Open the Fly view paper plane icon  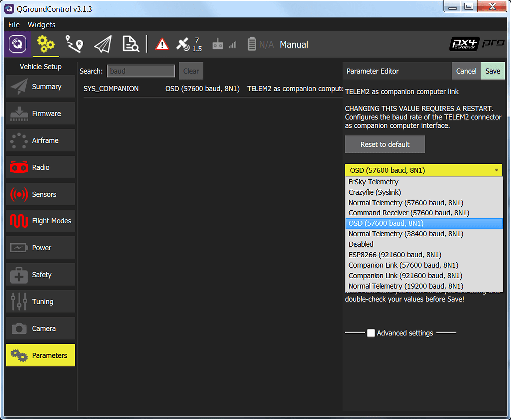coord(102,44)
